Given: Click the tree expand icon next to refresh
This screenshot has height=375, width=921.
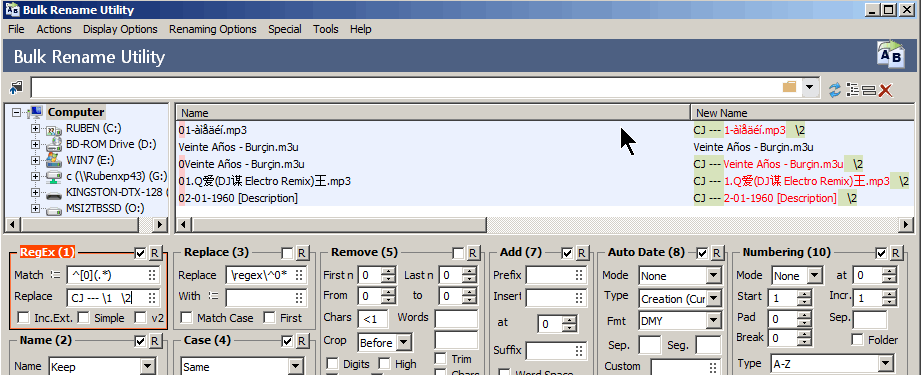Looking at the screenshot, I should pos(852,89).
